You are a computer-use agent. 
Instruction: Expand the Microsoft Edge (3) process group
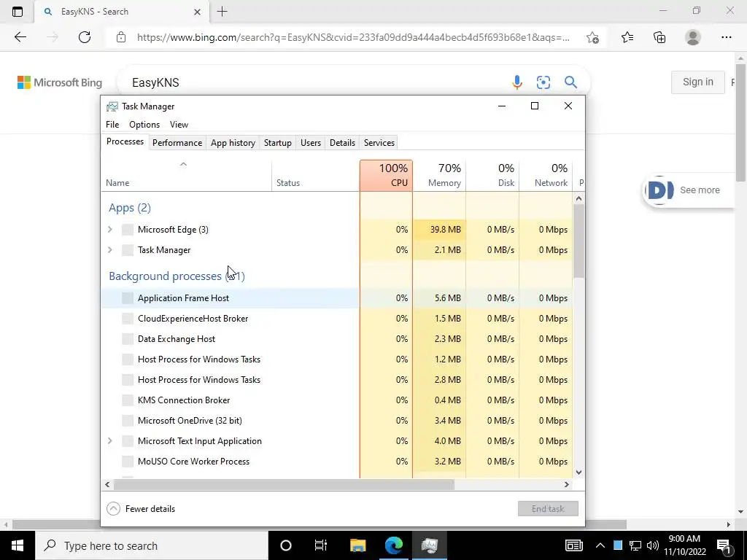pos(110,230)
